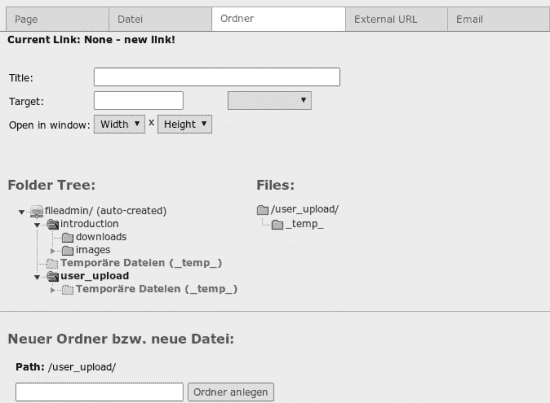This screenshot has width=550, height=403.
Task: Collapse the user_upload folder
Action: (37, 277)
